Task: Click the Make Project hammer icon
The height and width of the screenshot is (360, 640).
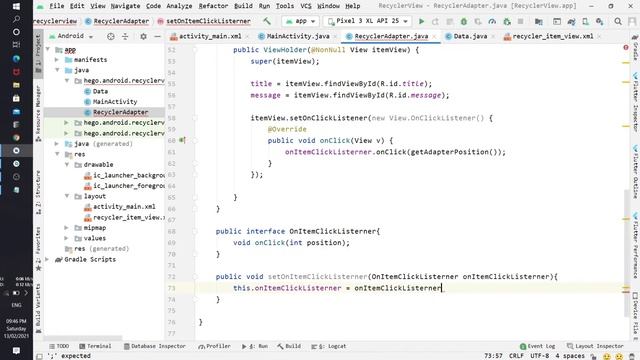Action: tap(267, 21)
